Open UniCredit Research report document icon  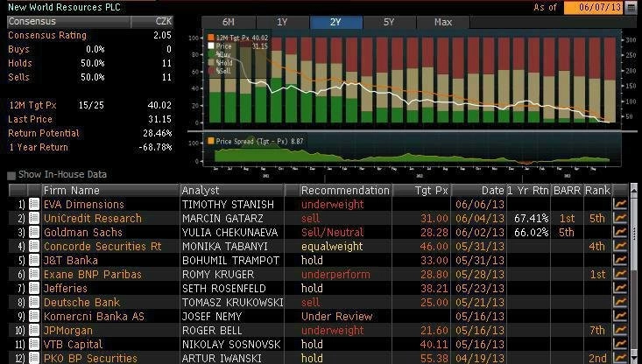(33, 218)
